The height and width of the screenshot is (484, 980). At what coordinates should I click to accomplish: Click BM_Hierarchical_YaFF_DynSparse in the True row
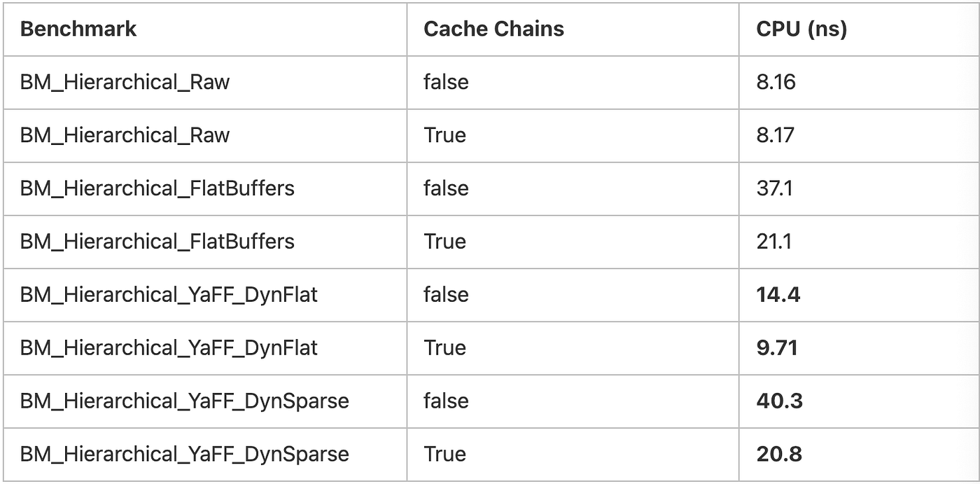pos(184,455)
